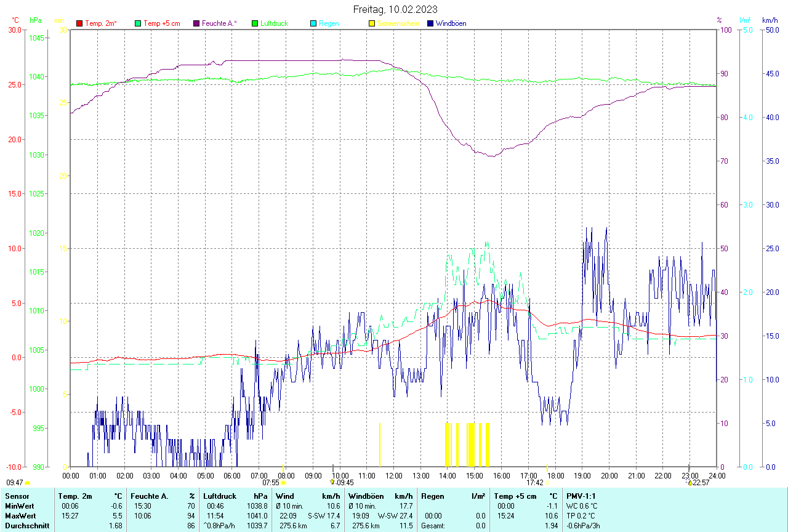Screen dimensions: 788x532
Task: Click the Regen column header in table
Action: [x=433, y=496]
